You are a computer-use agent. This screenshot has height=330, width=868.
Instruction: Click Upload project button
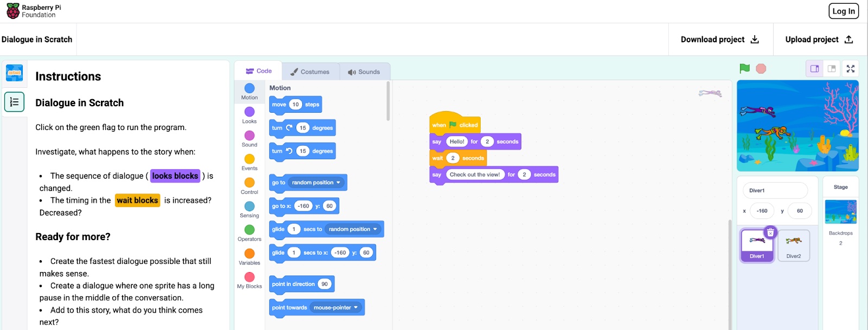[819, 40]
